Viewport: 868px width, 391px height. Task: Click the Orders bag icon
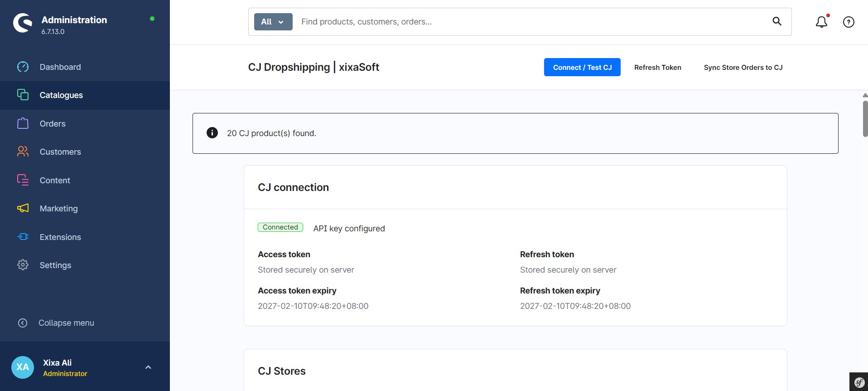(x=23, y=123)
